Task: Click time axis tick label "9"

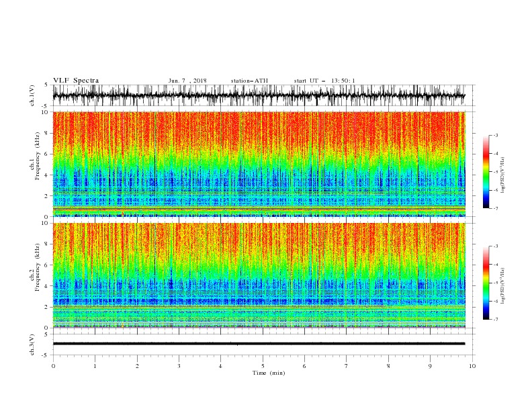Action: (430, 366)
